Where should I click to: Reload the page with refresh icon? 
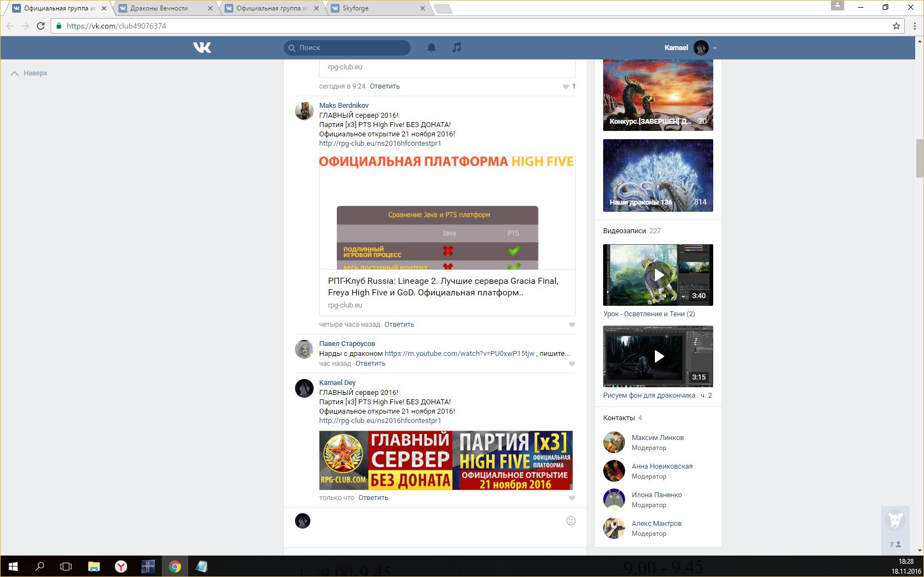point(41,26)
